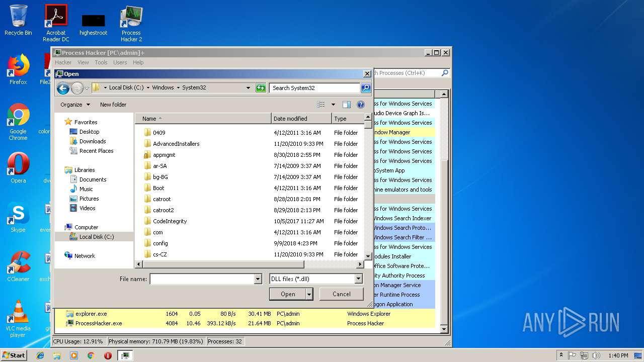Open the Organize dropdown menu
The height and width of the screenshot is (362, 644).
pyautogui.click(x=75, y=105)
